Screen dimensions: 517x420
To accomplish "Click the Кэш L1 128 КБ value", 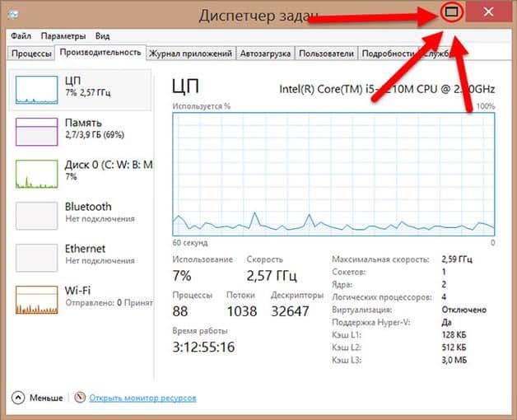I will (x=454, y=335).
